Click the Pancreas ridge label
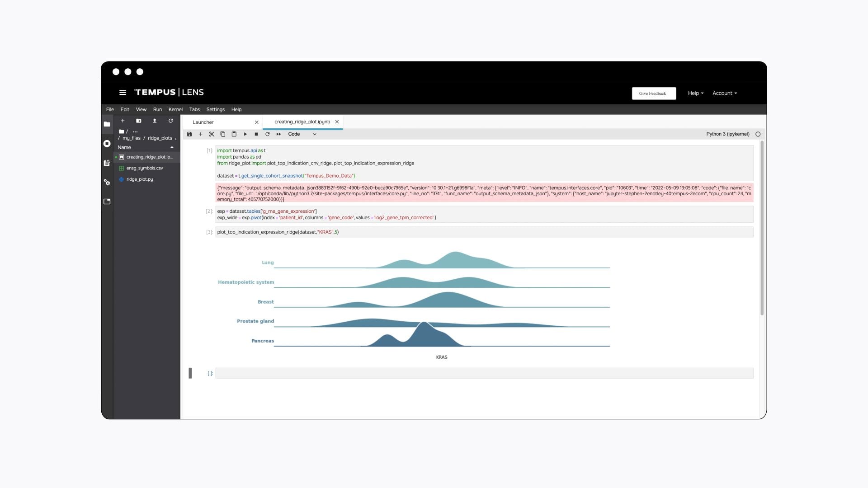Image resolution: width=868 pixels, height=488 pixels. click(263, 341)
